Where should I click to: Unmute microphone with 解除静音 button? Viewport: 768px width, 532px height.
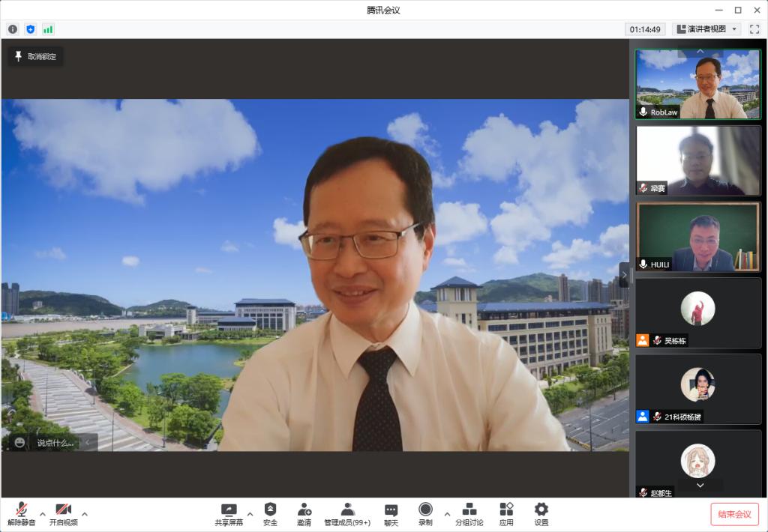point(22,510)
